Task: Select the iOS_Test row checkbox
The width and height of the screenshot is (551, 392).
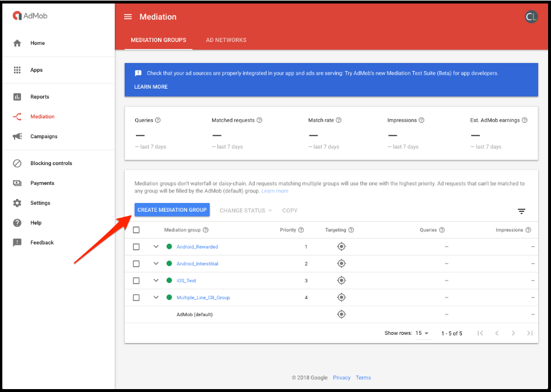Action: [x=136, y=281]
